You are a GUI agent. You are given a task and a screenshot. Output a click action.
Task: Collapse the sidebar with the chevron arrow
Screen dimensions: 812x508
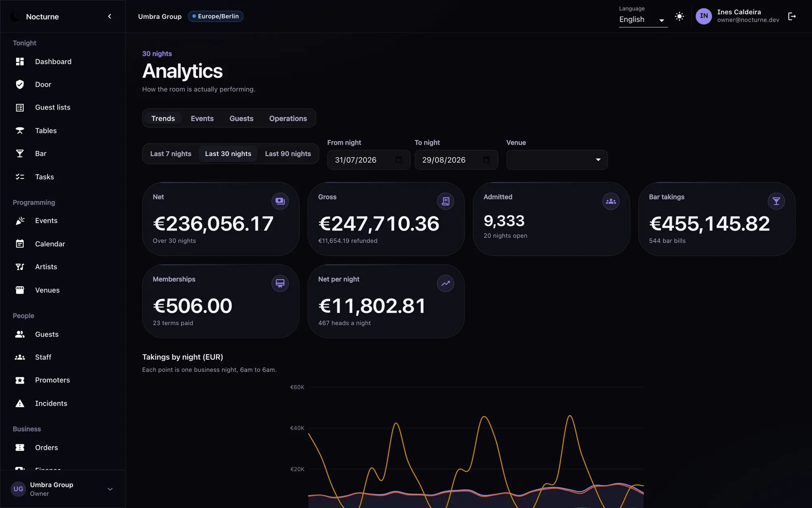click(110, 16)
